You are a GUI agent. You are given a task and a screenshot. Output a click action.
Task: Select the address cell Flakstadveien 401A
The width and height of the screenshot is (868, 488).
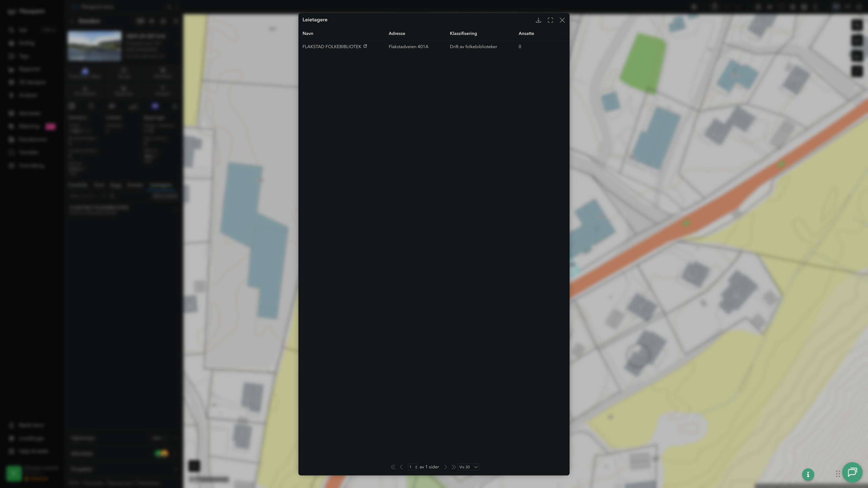click(409, 47)
